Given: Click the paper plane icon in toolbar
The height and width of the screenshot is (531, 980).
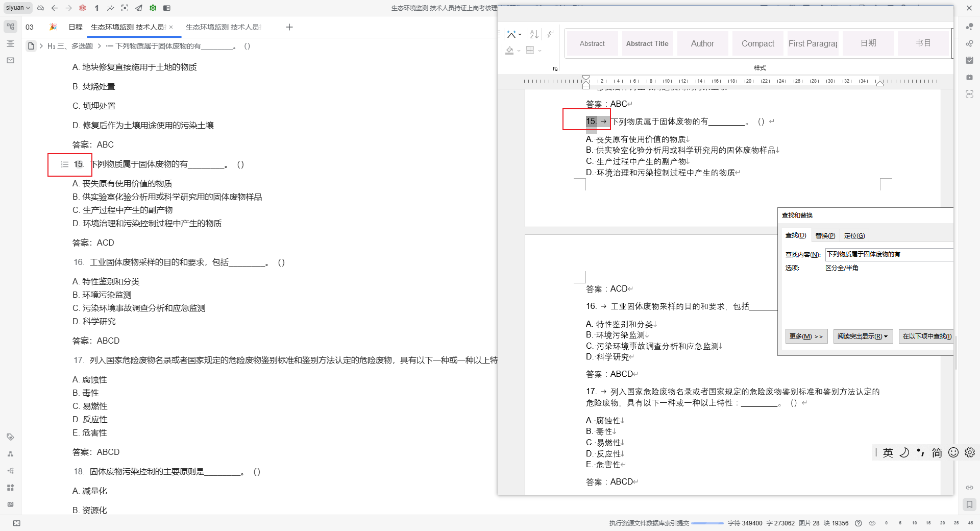Looking at the screenshot, I should [x=139, y=8].
